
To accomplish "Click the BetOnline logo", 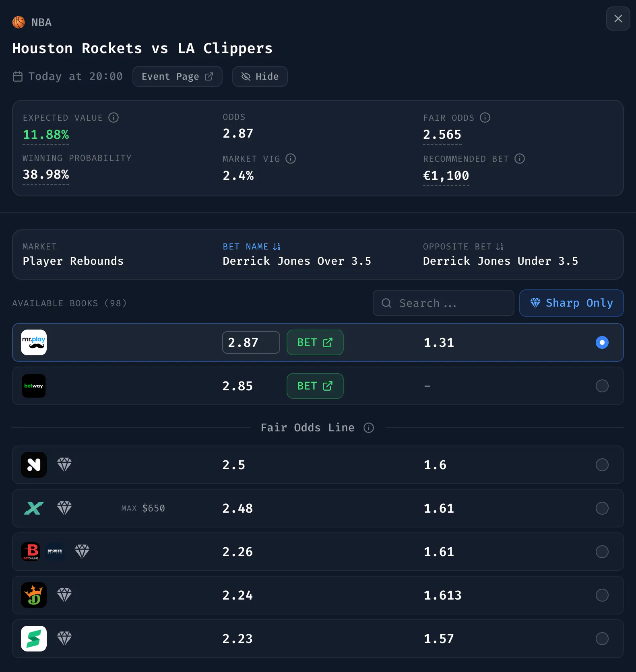I will (x=31, y=552).
